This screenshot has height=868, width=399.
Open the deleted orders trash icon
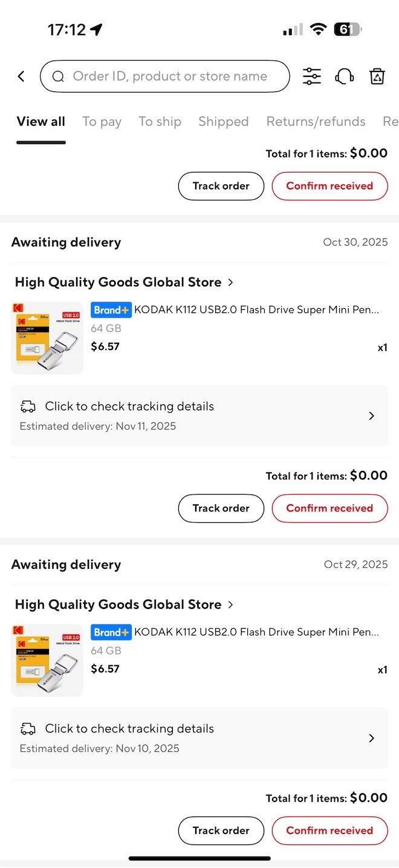(x=377, y=76)
